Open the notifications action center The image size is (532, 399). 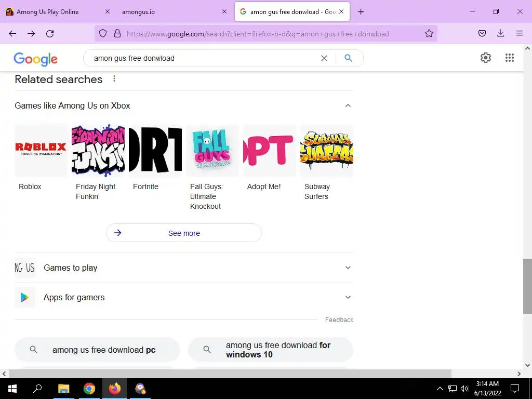point(515,389)
